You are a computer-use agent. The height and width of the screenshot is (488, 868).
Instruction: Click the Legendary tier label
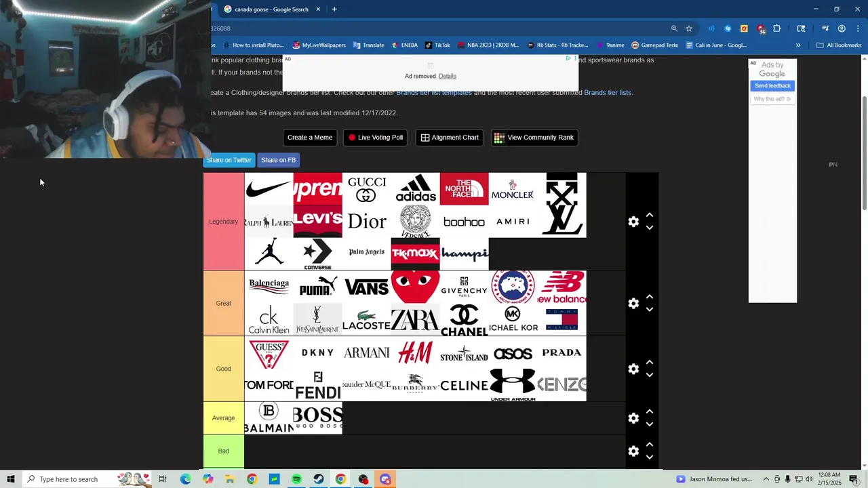(x=223, y=222)
